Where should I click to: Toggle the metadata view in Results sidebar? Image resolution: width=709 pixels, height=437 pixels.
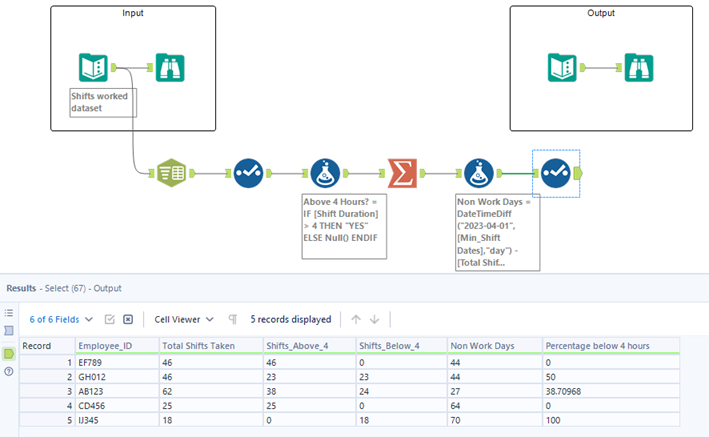coord(9,330)
